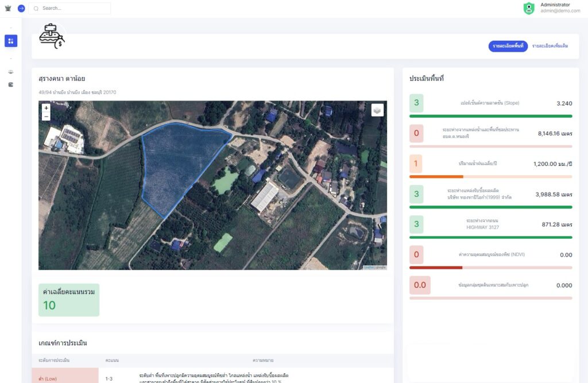Zoom out on the map with minus control
The height and width of the screenshot is (383, 588).
[x=46, y=117]
